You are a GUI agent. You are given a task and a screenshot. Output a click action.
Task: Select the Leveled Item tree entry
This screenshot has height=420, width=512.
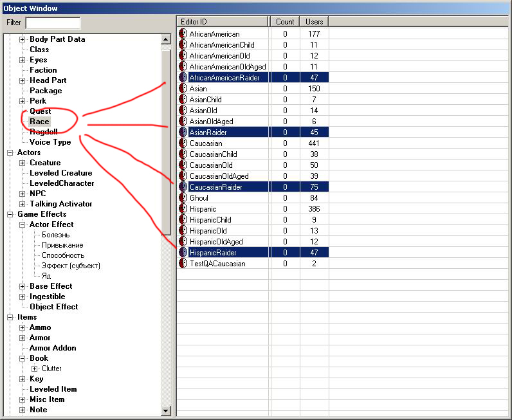(x=53, y=389)
